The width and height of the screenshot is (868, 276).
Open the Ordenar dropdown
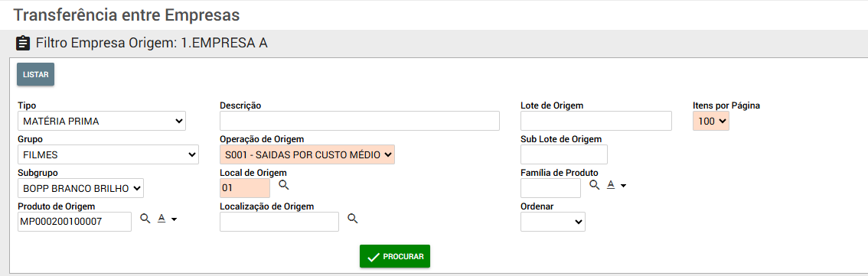click(x=553, y=222)
